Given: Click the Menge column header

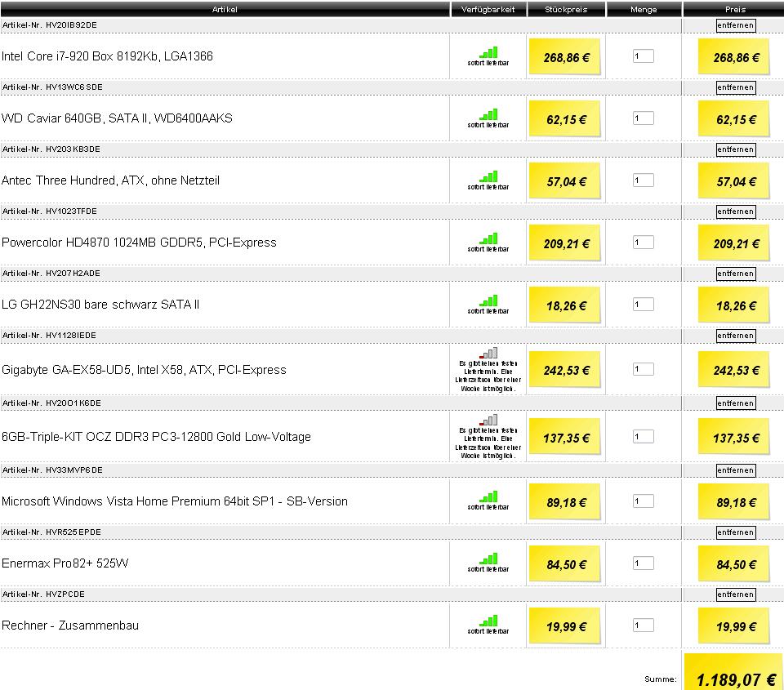Looking at the screenshot, I should point(644,9).
